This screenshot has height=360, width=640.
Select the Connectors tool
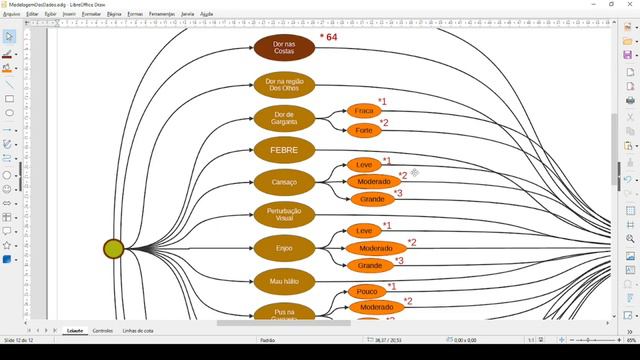pos(7,158)
